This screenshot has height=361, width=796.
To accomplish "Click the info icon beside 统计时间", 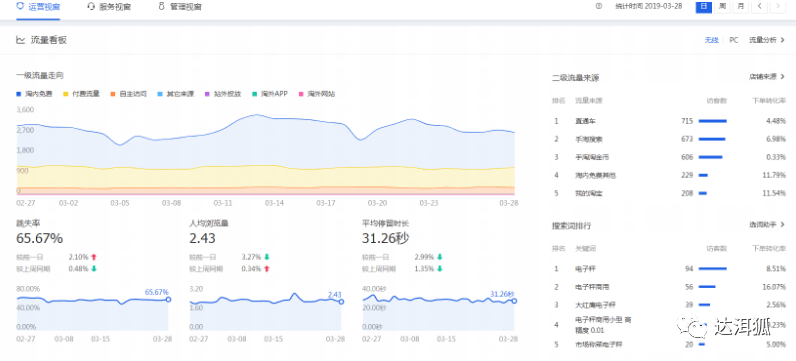I will click(x=599, y=6).
